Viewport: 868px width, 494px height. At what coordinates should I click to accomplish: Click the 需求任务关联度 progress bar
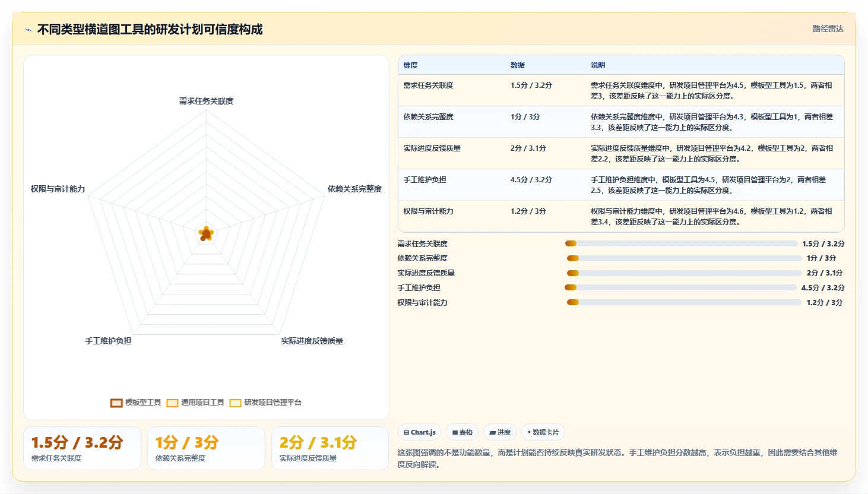coord(681,243)
